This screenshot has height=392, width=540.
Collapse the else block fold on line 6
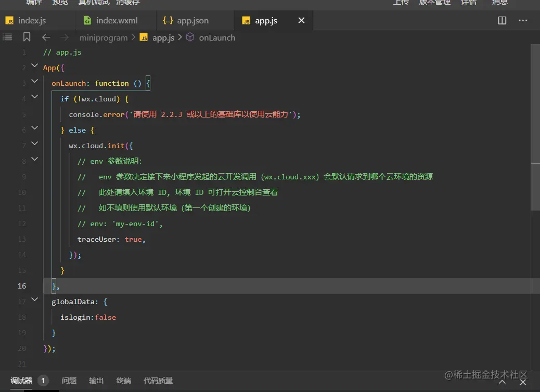click(34, 128)
